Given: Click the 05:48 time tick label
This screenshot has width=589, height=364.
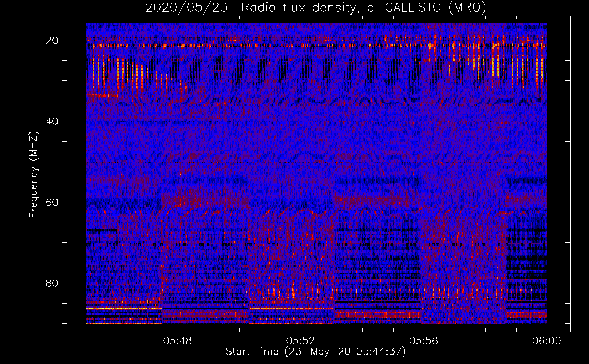Looking at the screenshot, I should click(x=177, y=341).
